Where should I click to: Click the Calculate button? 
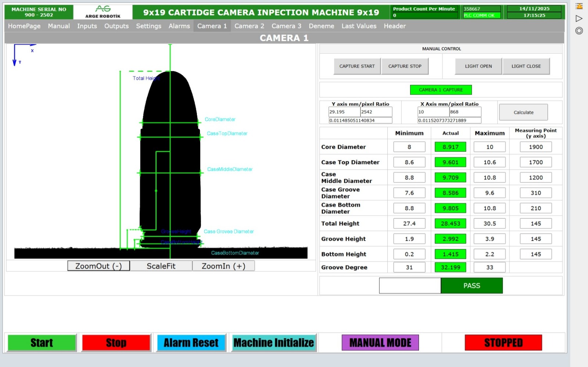523,113
